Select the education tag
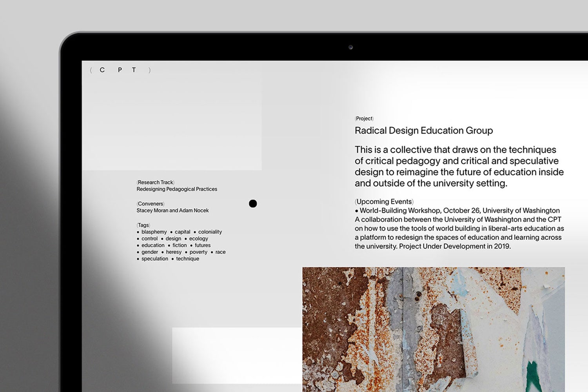The image size is (588, 392). (x=153, y=245)
